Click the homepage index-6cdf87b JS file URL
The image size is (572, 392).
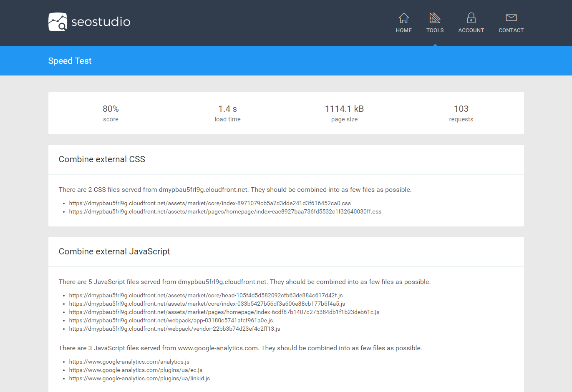pyautogui.click(x=224, y=312)
